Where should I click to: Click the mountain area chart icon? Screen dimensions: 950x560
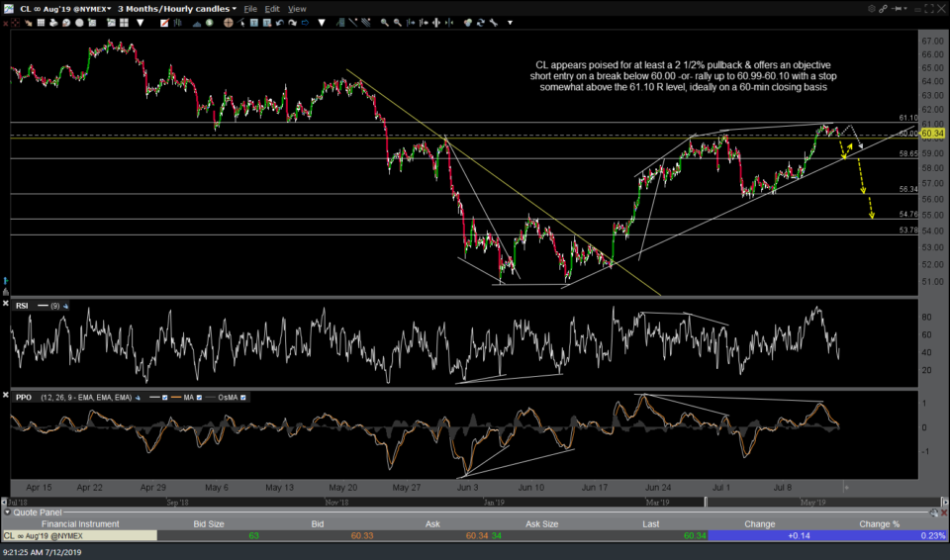point(197,23)
